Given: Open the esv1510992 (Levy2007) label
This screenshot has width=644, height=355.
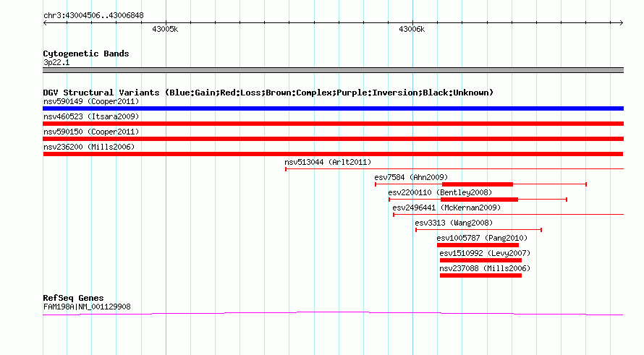Looking at the screenshot, I should [485, 253].
